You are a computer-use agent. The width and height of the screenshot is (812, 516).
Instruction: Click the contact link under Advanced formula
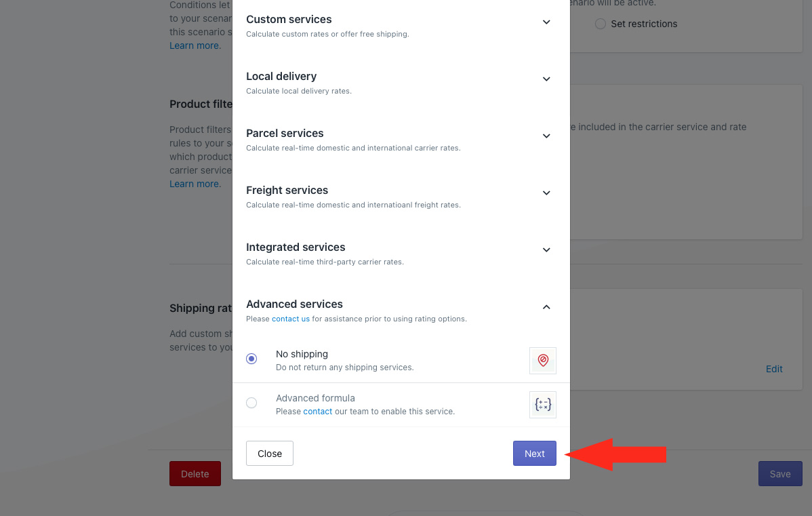tap(317, 411)
